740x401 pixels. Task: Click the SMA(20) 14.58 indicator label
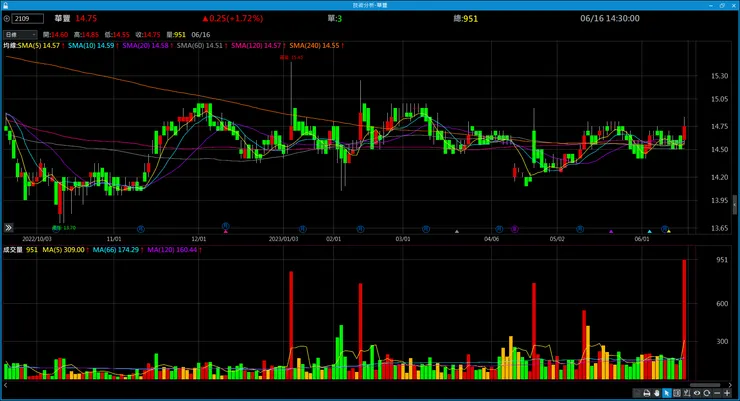pos(145,46)
